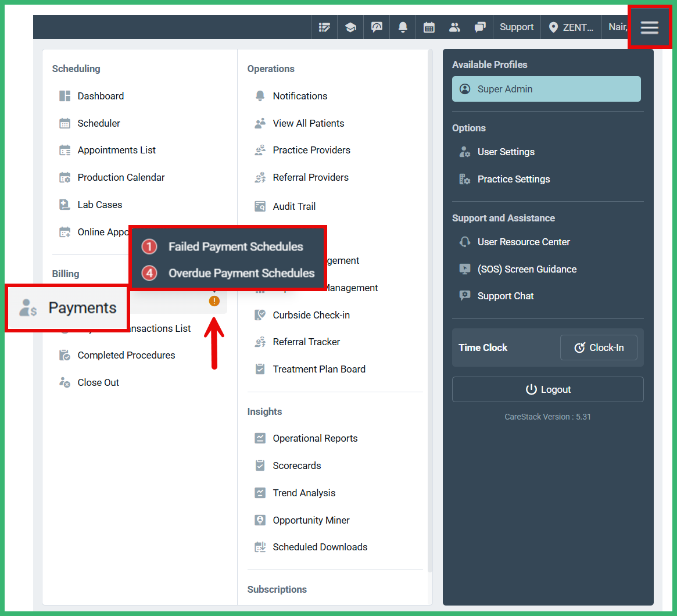Select the task list edit icon in toolbar
Image resolution: width=677 pixels, height=616 pixels.
324,27
